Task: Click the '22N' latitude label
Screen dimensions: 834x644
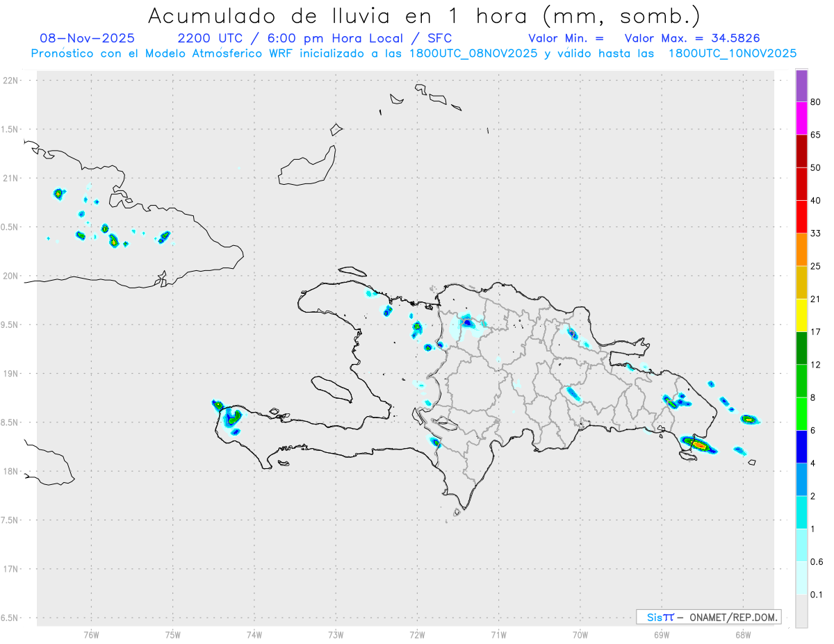Action: pos(12,81)
